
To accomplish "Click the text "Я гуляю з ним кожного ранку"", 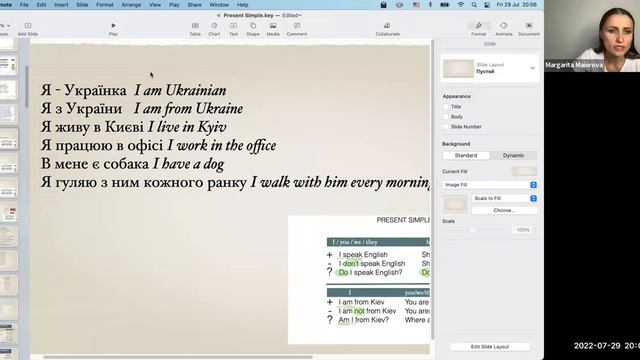I will tap(144, 182).
